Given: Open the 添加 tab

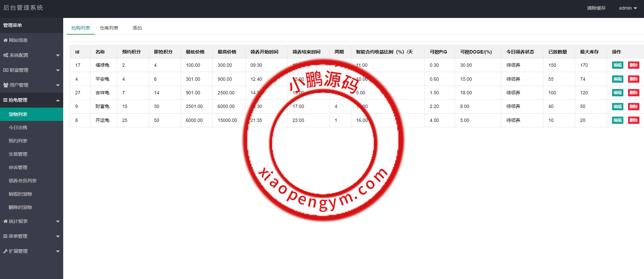Looking at the screenshot, I should pyautogui.click(x=137, y=28).
